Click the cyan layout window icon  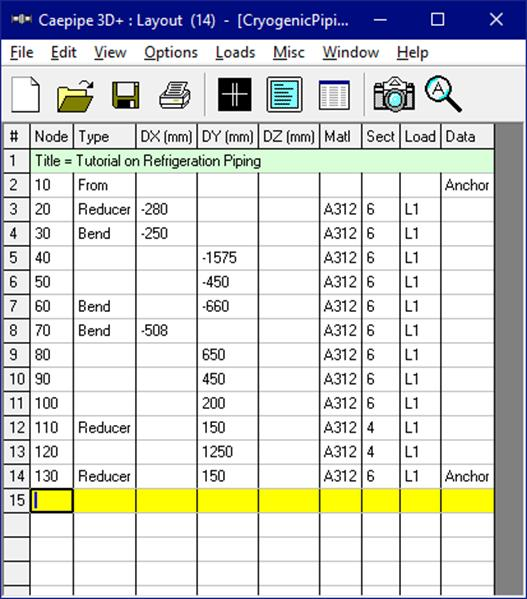click(x=285, y=94)
